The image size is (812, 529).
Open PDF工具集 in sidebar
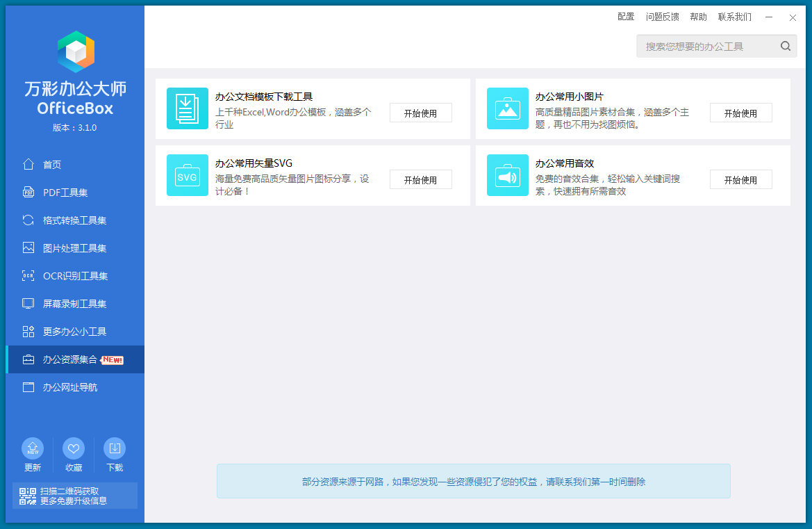tap(65, 193)
